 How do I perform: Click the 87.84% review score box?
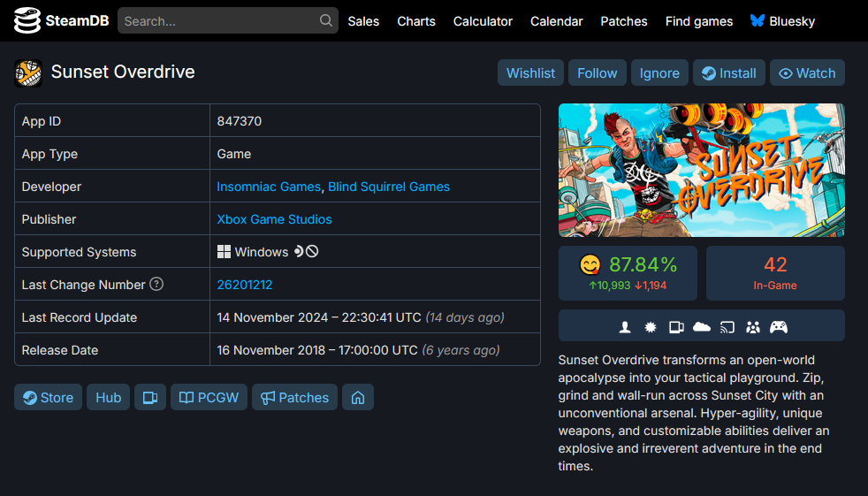click(628, 273)
